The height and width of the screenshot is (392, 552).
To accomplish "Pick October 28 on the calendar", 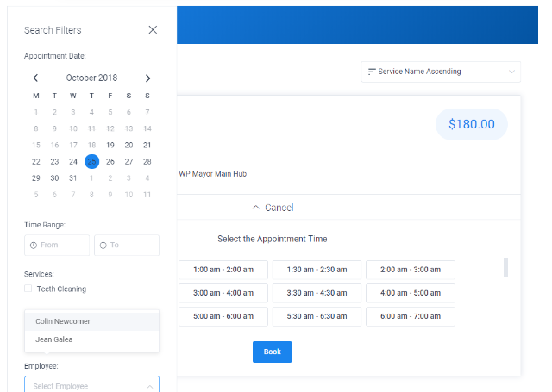I will point(147,162).
